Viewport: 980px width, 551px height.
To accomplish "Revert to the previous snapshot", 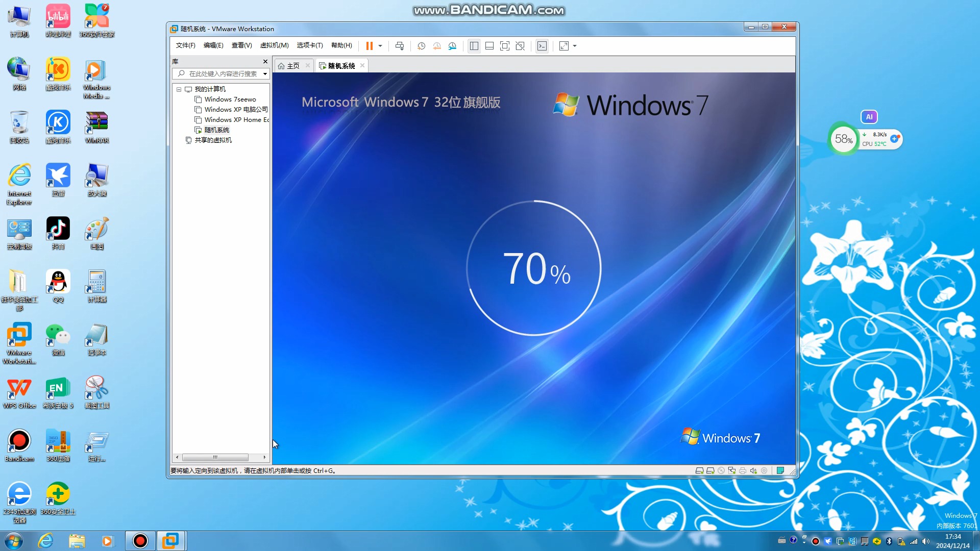I will click(x=437, y=46).
